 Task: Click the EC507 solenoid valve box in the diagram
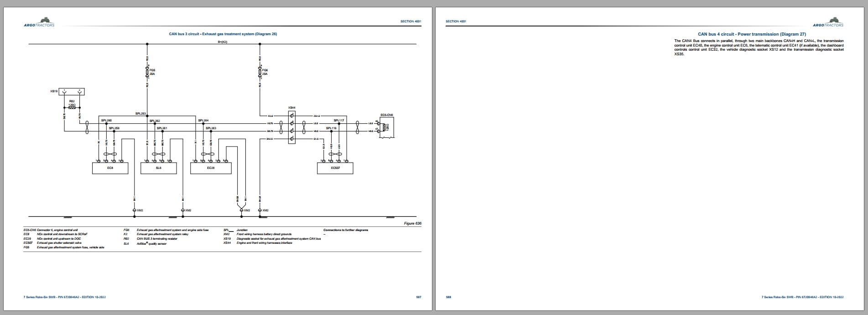pos(335,168)
